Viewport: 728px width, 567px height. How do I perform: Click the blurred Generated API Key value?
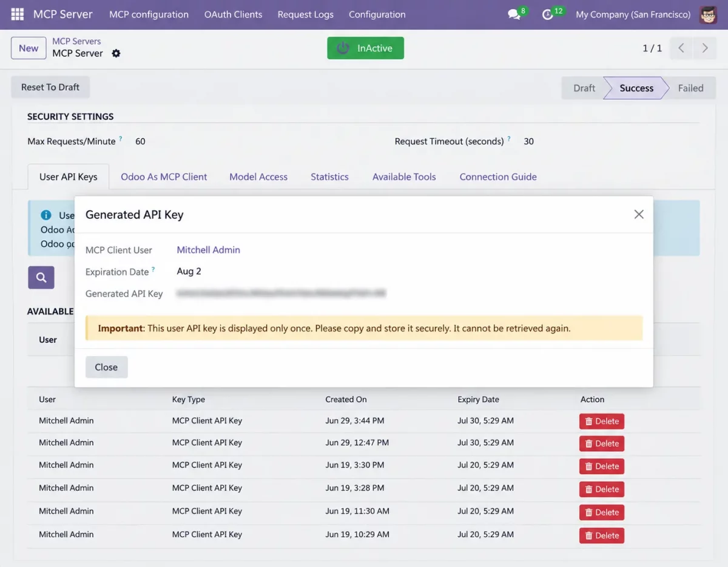click(281, 294)
